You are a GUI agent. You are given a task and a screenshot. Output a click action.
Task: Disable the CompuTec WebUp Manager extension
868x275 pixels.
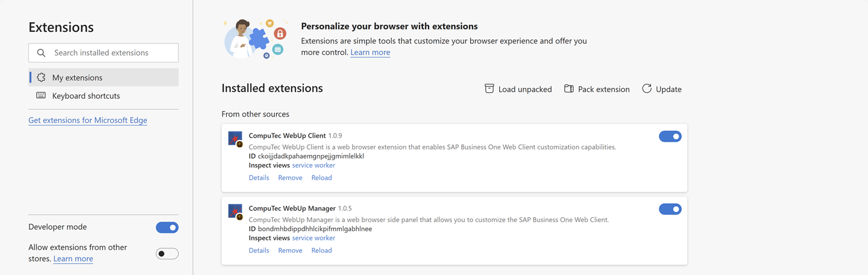click(670, 209)
